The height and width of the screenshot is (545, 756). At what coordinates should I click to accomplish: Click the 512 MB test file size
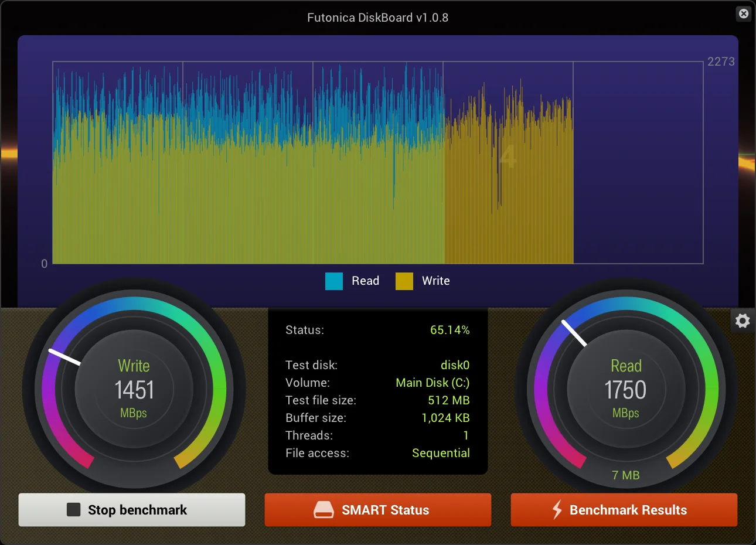(449, 400)
